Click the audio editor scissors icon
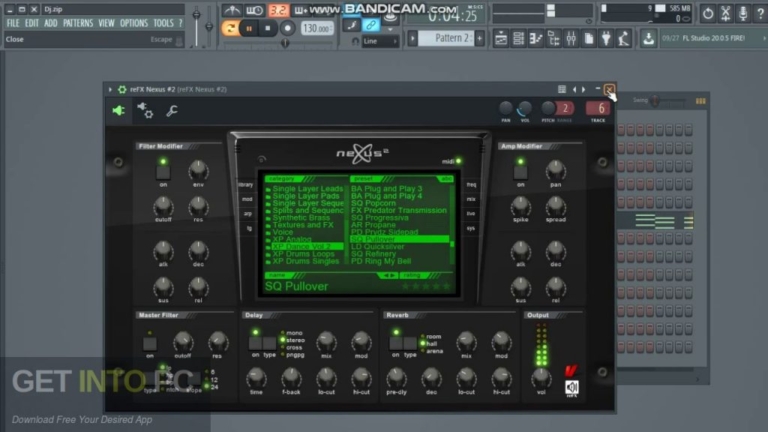Viewport: 768px width, 432px height. click(725, 14)
